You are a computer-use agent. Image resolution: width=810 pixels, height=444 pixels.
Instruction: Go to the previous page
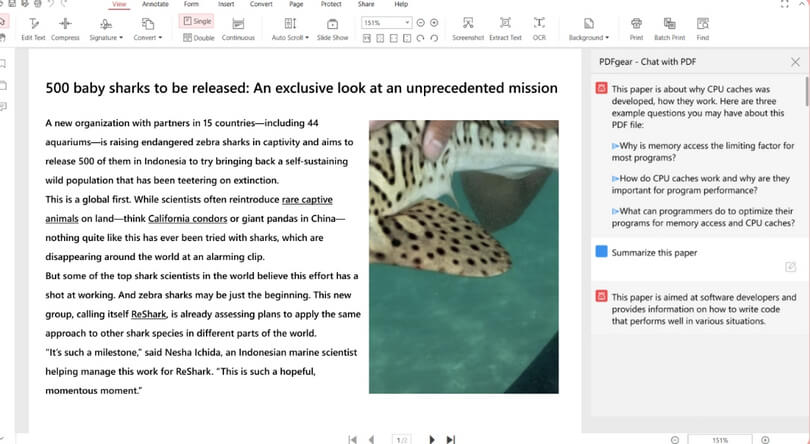pos(371,439)
